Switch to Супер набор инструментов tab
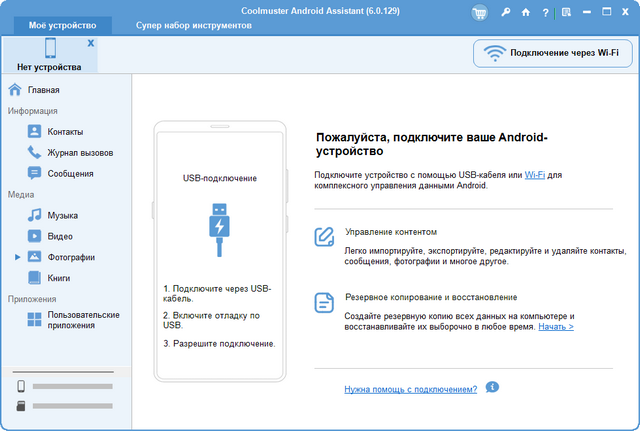This screenshot has height=431, width=640. tap(193, 25)
